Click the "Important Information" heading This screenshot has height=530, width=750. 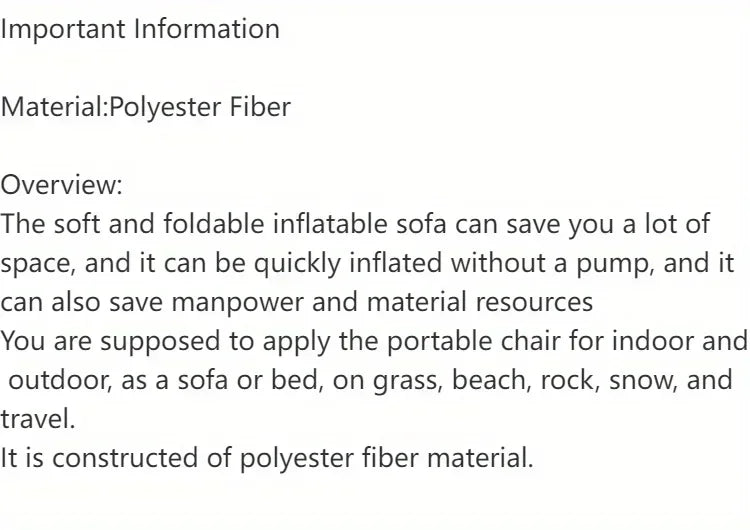coord(140,29)
